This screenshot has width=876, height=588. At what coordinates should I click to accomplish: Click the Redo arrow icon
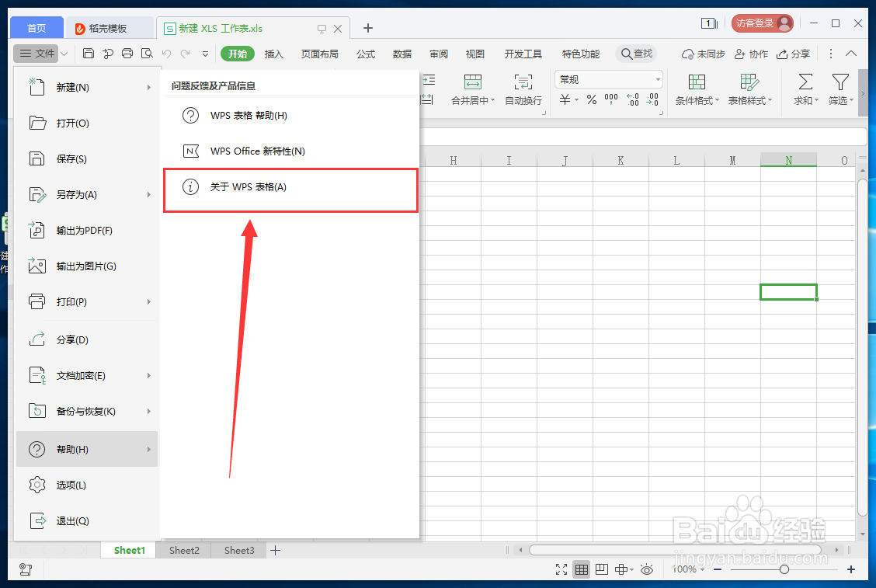[186, 54]
